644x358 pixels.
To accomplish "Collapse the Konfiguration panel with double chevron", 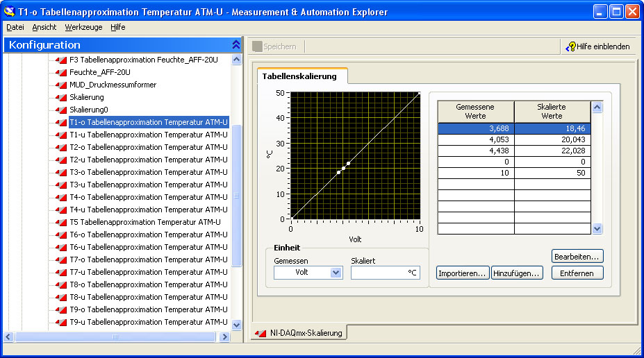I will tap(236, 44).
